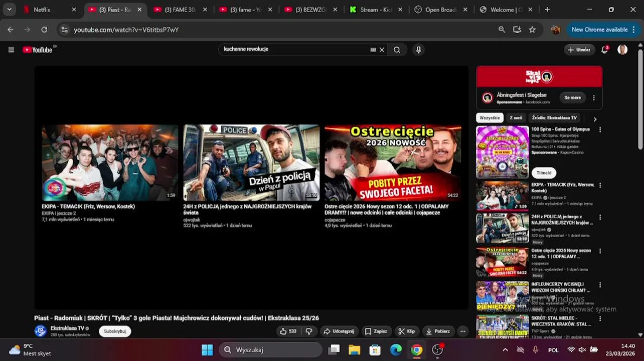Screen dimensions: 644x361
Task: Show hidden system tray icons chevron
Action: click(505, 350)
